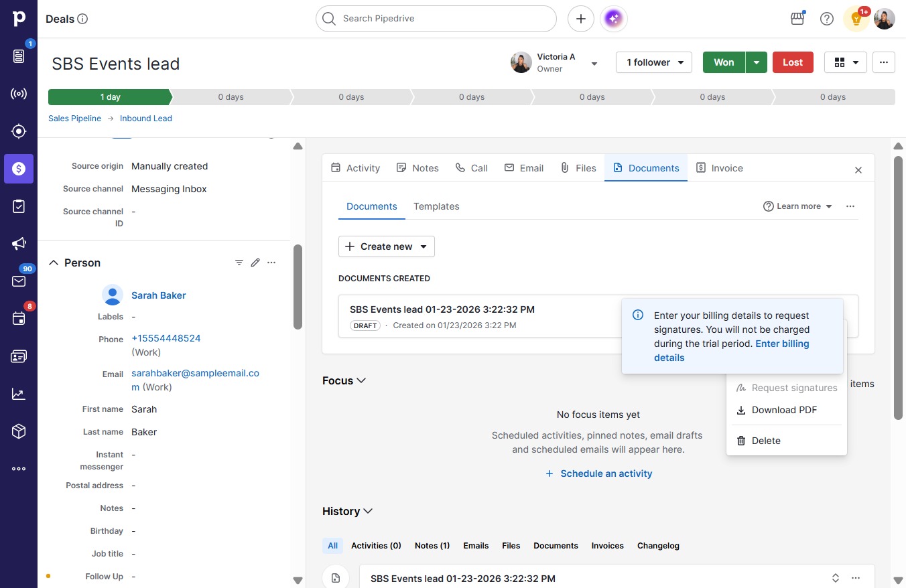The width and height of the screenshot is (906, 588).
Task: Filter history by Changelog
Action: click(x=658, y=546)
